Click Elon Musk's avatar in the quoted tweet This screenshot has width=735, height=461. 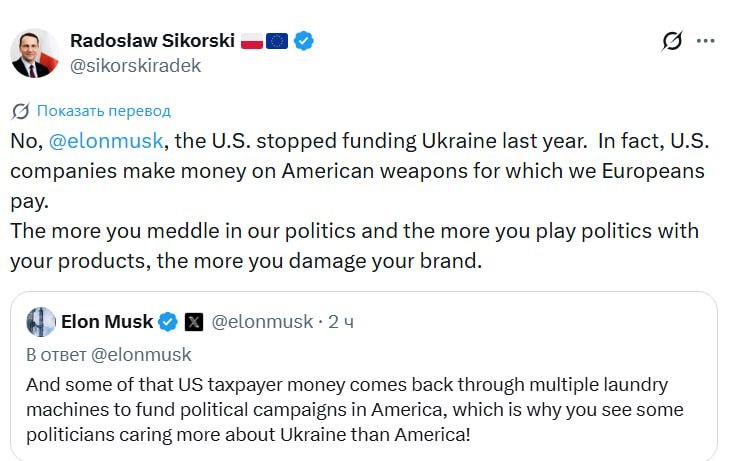(x=41, y=322)
